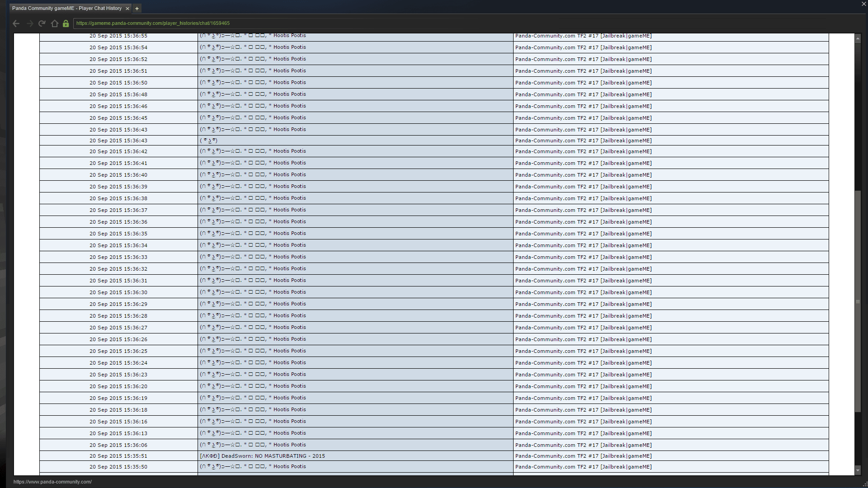Screen dimensions: 868x488
Task: Click the vertical scrollbar thumb
Action: (858, 301)
